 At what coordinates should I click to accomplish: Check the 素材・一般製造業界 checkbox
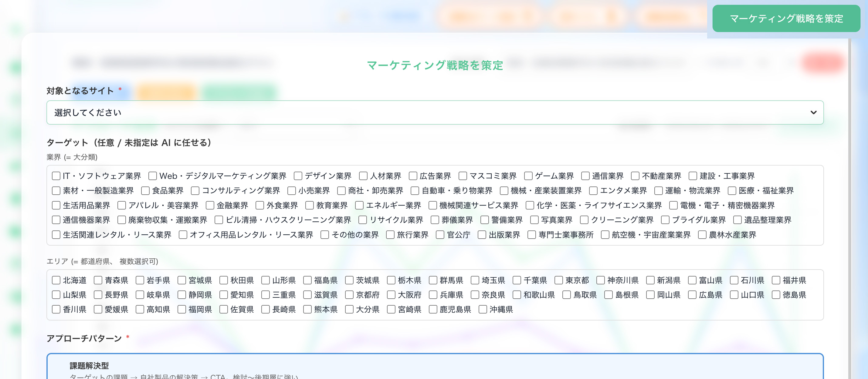pyautogui.click(x=56, y=191)
